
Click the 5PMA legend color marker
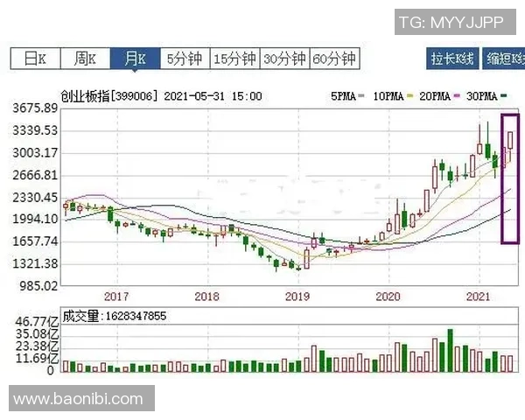[360, 96]
